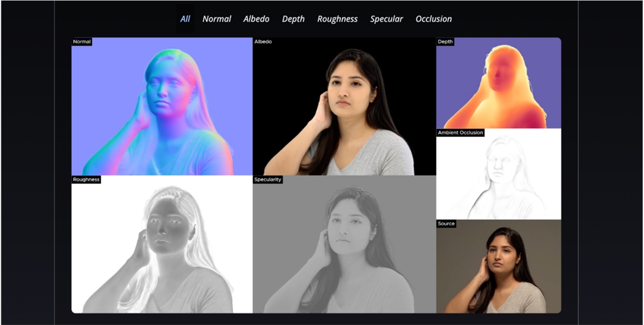644x325 pixels.
Task: Click the "Ambient Occlusion" label badge
Action: [x=460, y=133]
